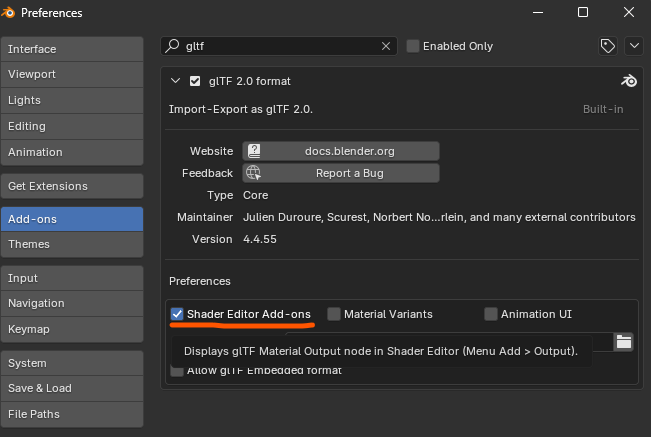
Task: Disable the glTF 2.0 format add-on checkbox
Action: pos(195,81)
